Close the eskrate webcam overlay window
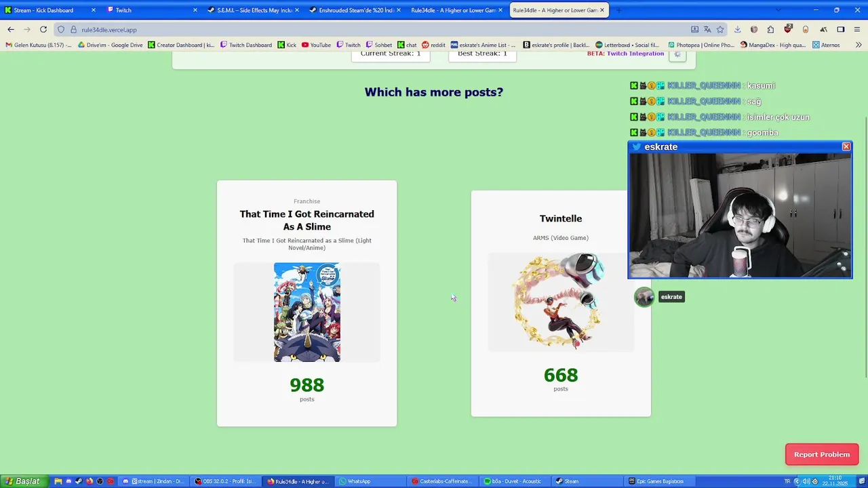The height and width of the screenshot is (488, 868). 846,146
